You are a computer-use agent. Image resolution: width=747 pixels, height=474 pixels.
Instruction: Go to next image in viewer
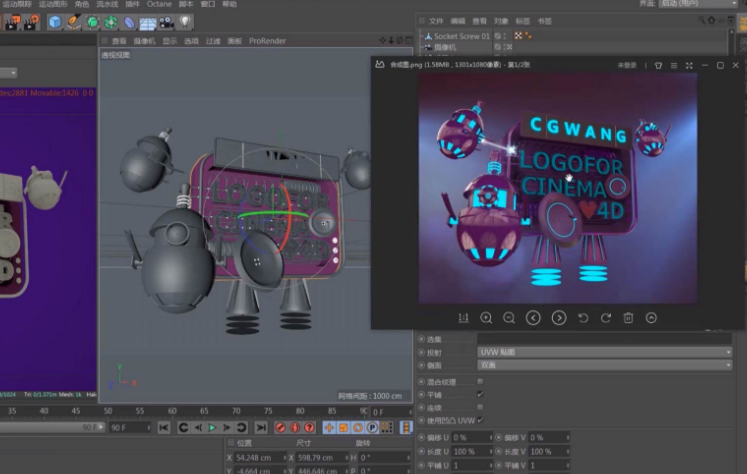pos(558,318)
